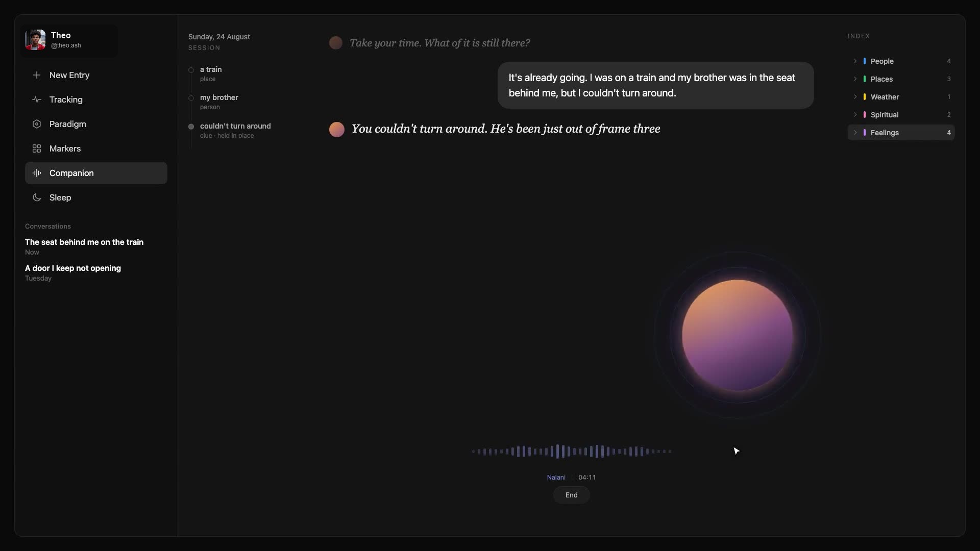
Task: Click the Nalani voice name label
Action: click(556, 478)
